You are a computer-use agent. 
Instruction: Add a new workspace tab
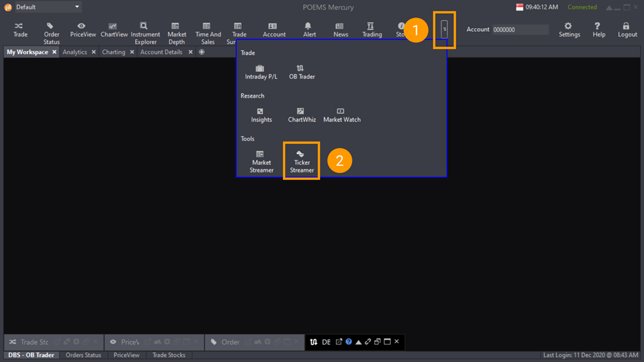[202, 52]
